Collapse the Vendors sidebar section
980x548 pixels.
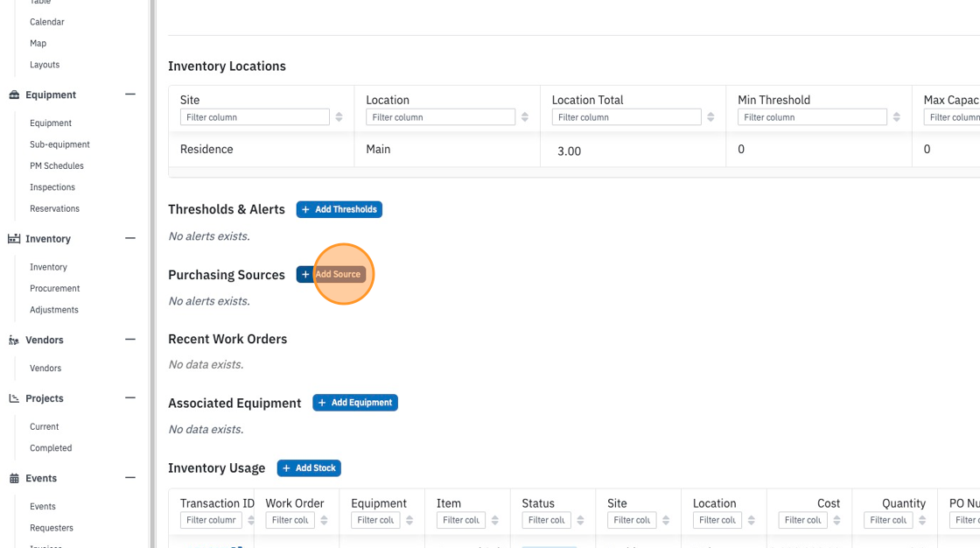click(x=130, y=340)
